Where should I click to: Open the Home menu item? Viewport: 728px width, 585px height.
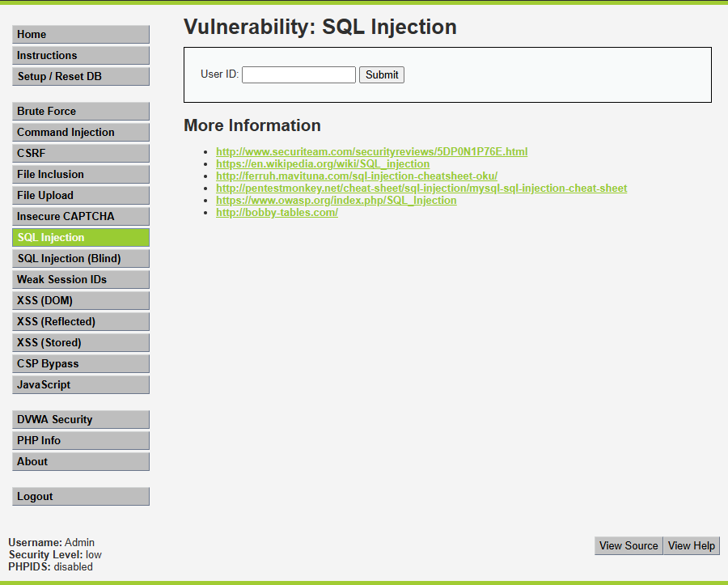point(81,35)
